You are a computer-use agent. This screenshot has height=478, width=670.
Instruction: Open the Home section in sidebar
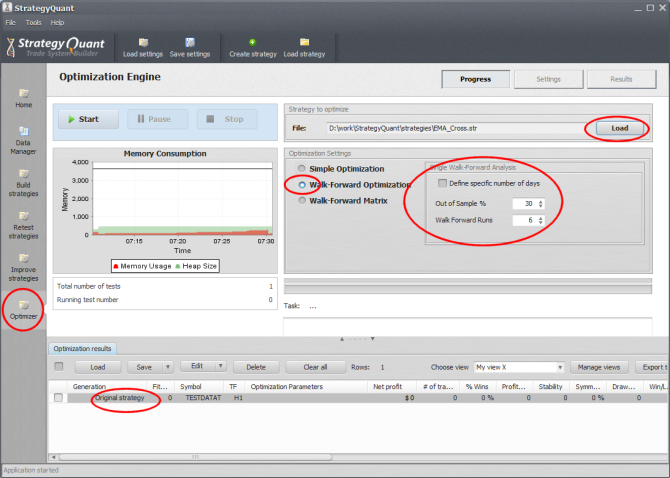pyautogui.click(x=24, y=98)
